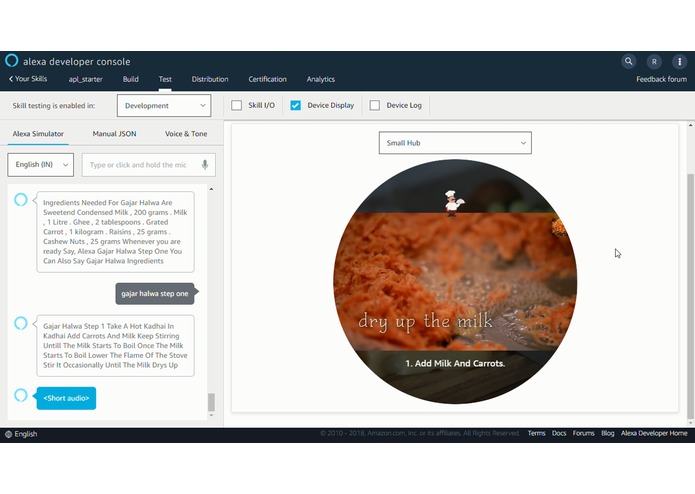Click the conversation scrollbar thumb
Viewport: 695px width, 494px height.
[211, 402]
